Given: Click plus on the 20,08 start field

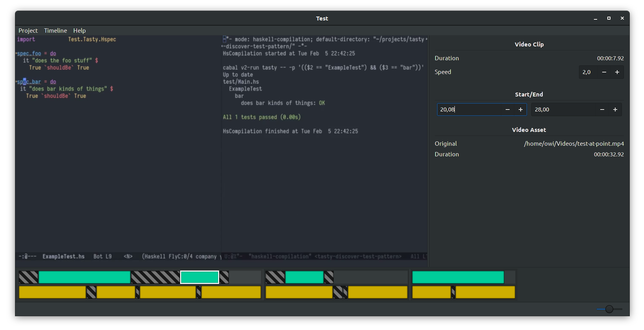Looking at the screenshot, I should tap(520, 109).
